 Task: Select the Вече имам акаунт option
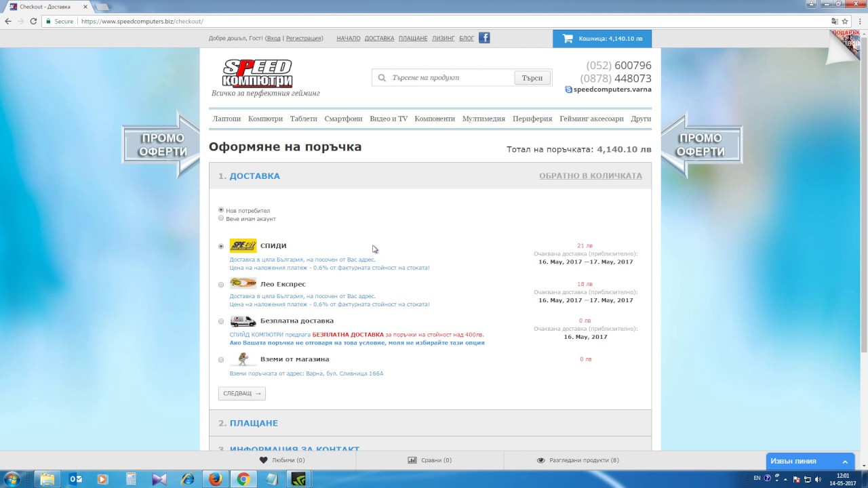tap(221, 218)
